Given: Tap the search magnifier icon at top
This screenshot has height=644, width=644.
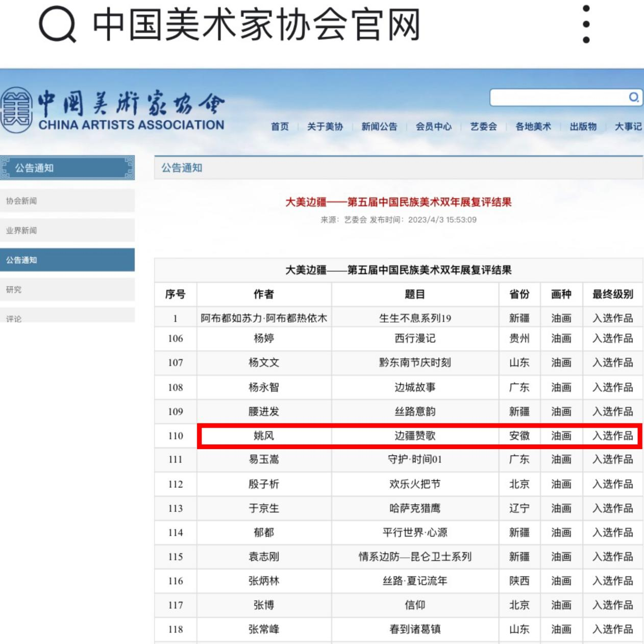Looking at the screenshot, I should point(57,24).
